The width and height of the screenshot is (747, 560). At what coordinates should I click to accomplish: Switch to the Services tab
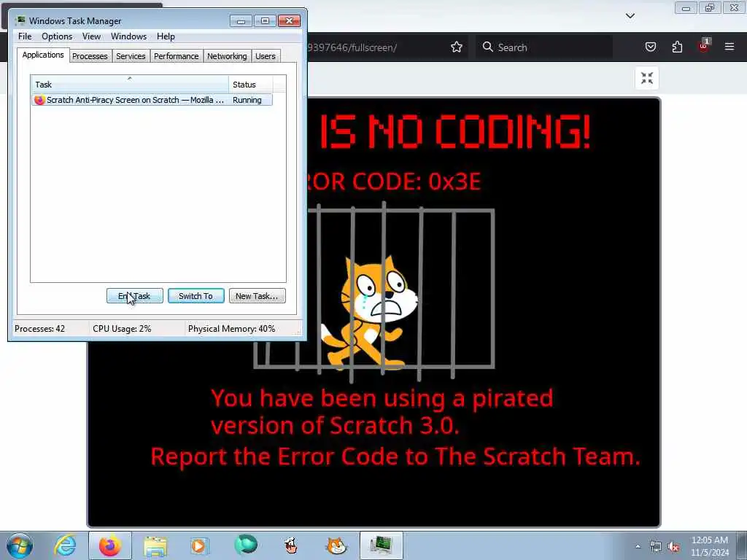(x=131, y=56)
